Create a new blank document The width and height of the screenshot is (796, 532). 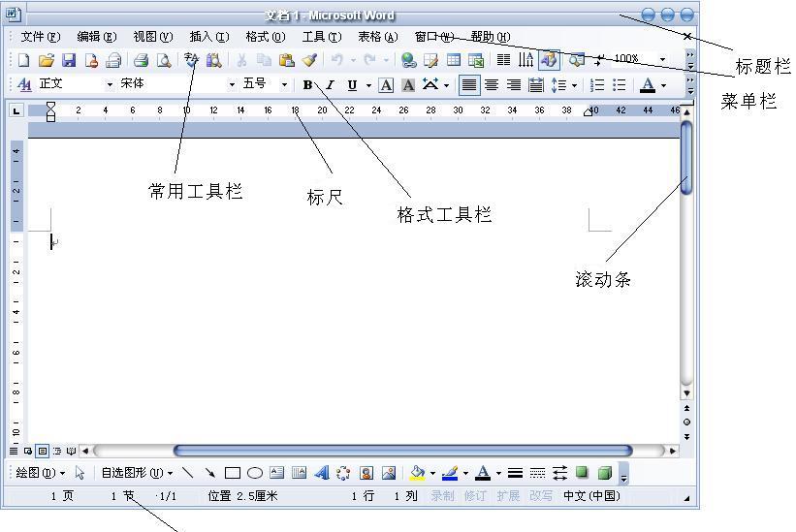tap(23, 60)
